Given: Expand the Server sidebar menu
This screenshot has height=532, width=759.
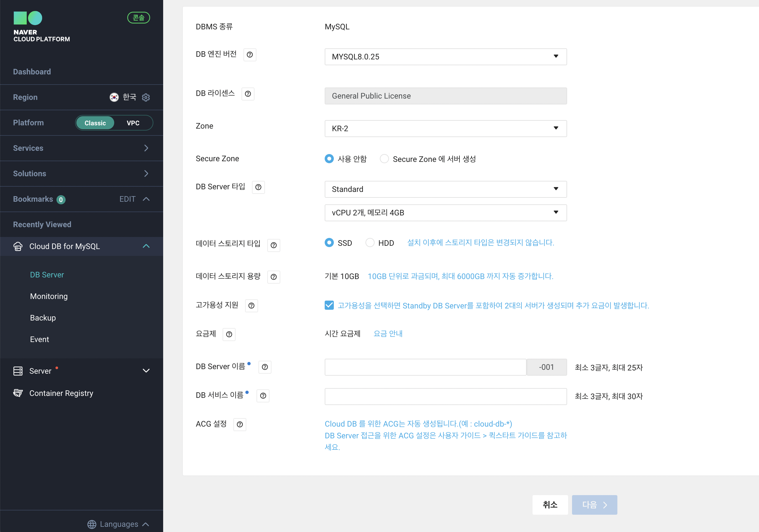Looking at the screenshot, I should (x=146, y=371).
